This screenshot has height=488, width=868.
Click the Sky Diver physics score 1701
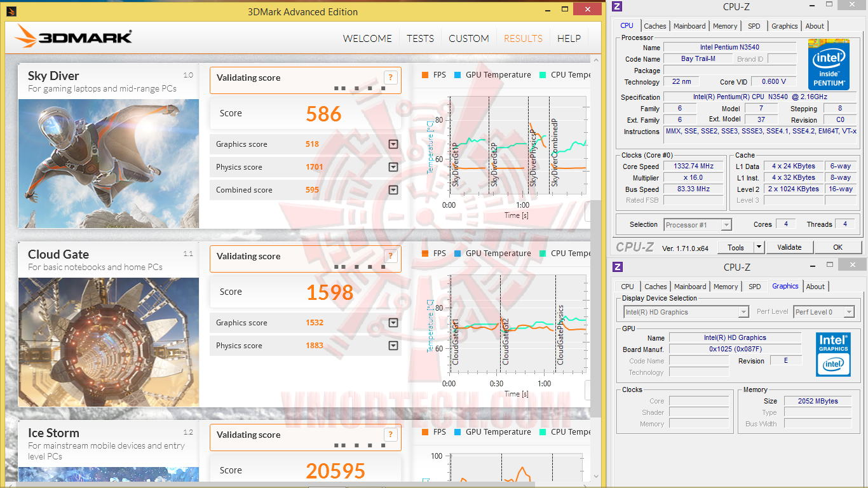(314, 167)
